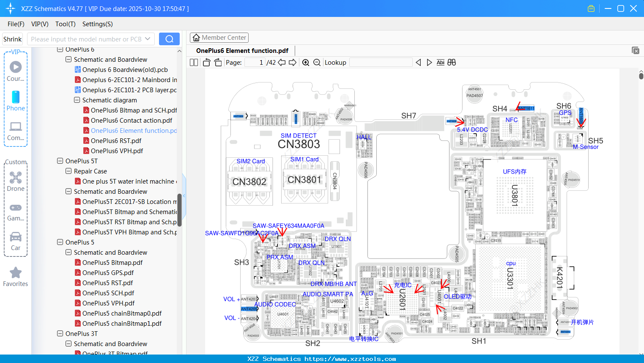Open OnePlus5 Bitmap.pdf

[112, 263]
